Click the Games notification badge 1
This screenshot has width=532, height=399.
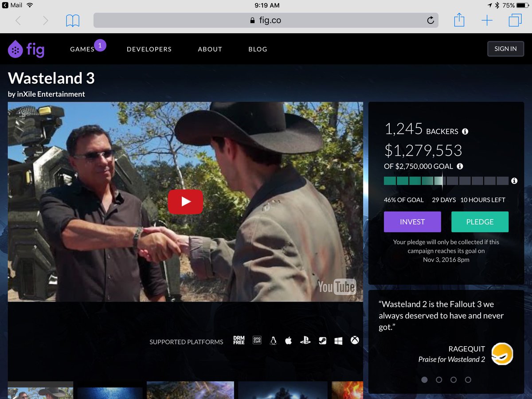pyautogui.click(x=100, y=45)
